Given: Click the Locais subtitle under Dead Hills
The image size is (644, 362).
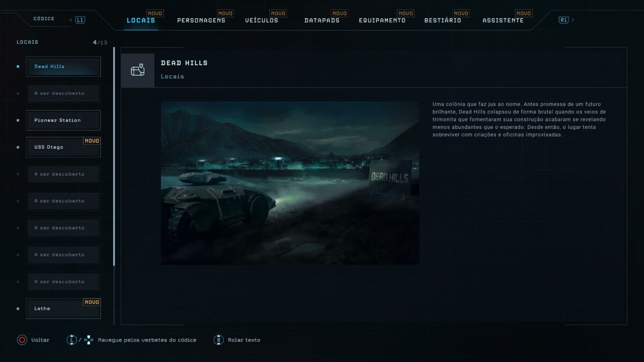Looking at the screenshot, I should tap(172, 77).
